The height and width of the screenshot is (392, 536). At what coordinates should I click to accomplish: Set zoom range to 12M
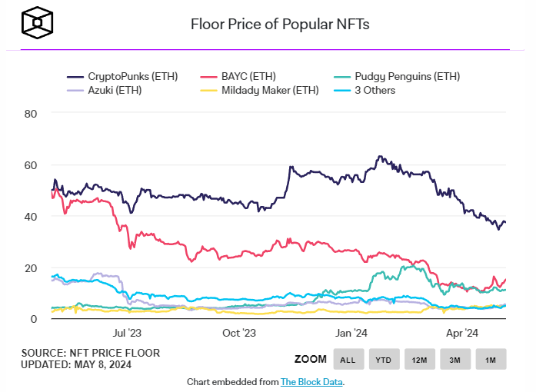coord(419,359)
